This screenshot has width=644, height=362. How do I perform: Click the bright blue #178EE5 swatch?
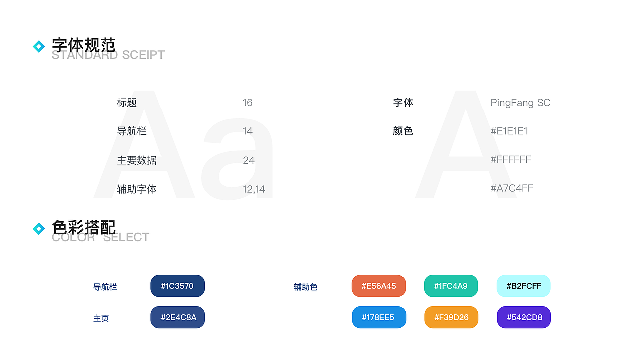tap(379, 317)
